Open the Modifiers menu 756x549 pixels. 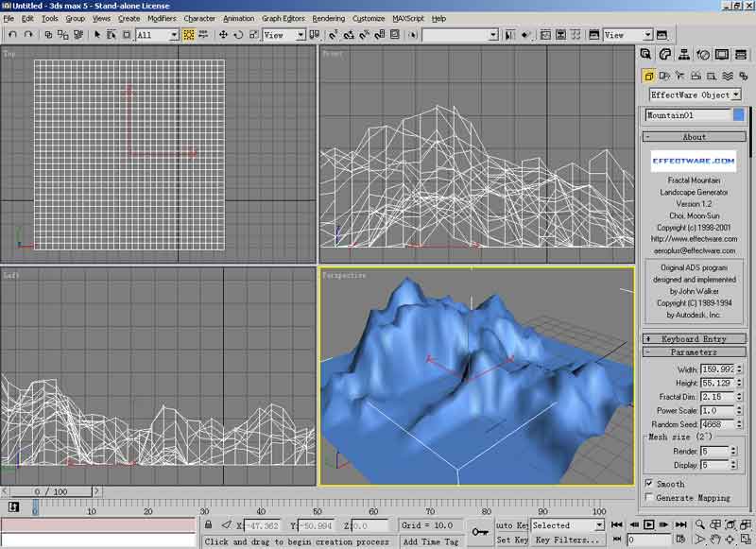162,18
